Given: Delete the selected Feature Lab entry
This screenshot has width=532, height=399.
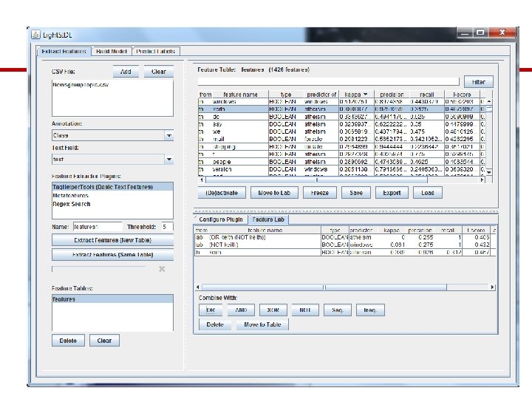Looking at the screenshot, I should (215, 324).
